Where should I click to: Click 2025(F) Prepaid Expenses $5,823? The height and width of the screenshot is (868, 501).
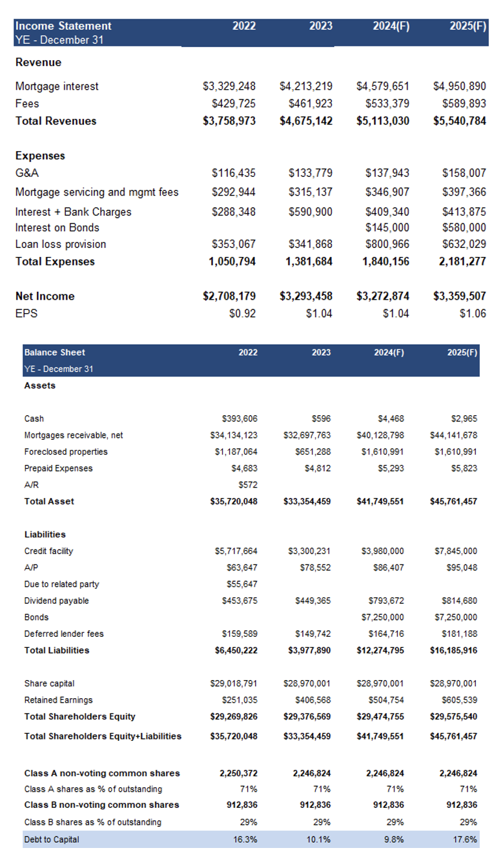pos(464,469)
